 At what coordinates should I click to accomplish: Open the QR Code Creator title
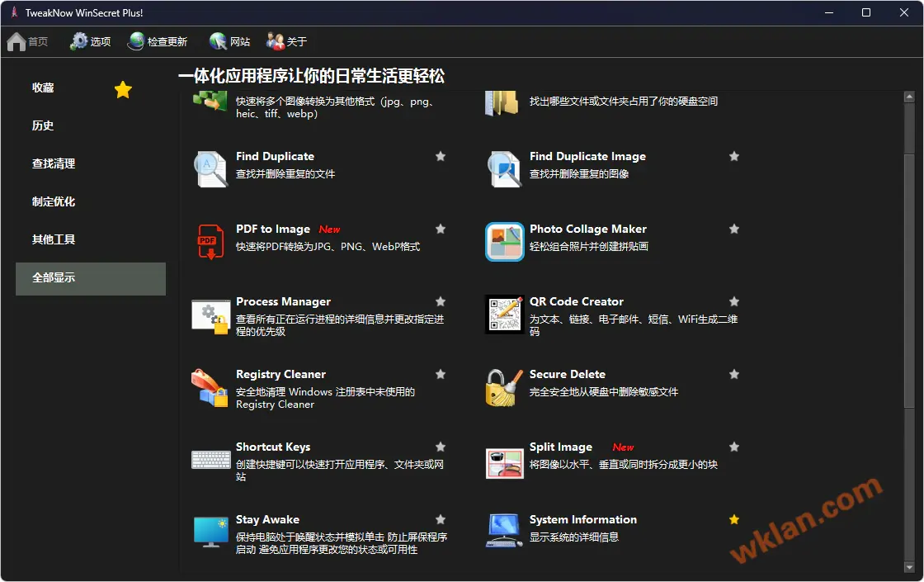pyautogui.click(x=577, y=301)
